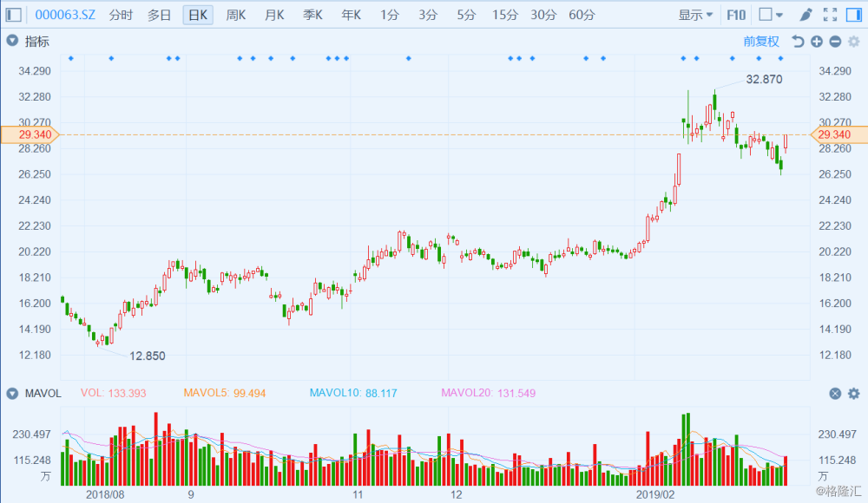Switch to the 年K yearly tab

(351, 15)
